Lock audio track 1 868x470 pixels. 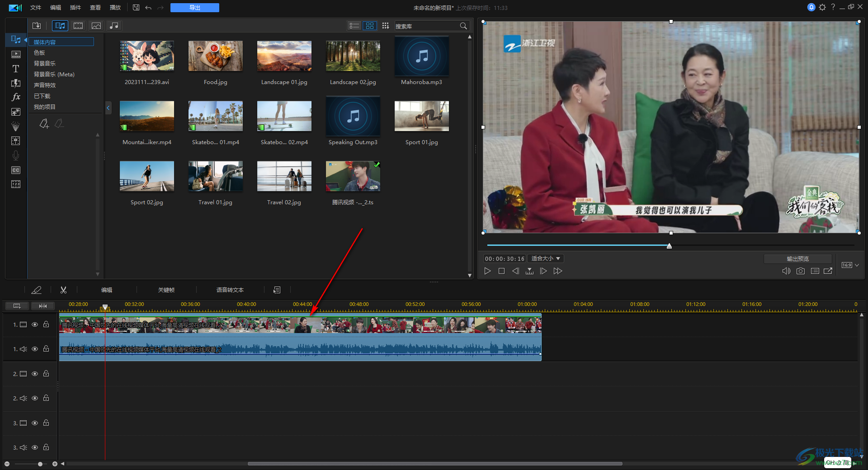(x=46, y=348)
